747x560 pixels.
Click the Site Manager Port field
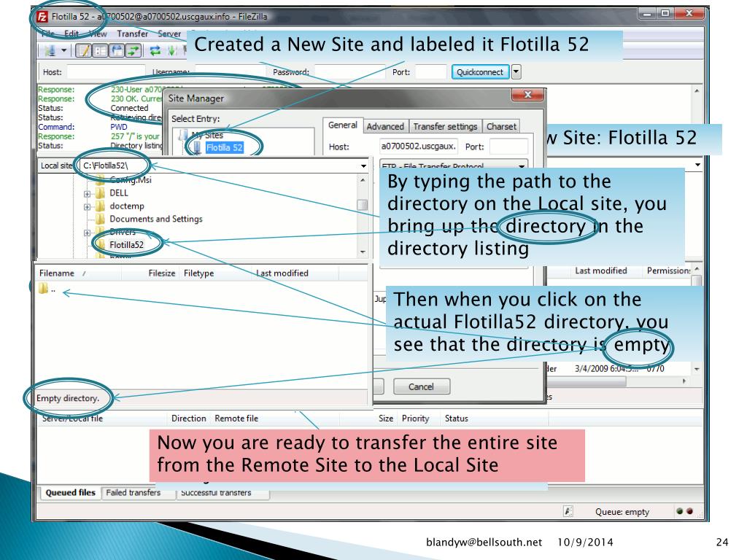pos(508,146)
